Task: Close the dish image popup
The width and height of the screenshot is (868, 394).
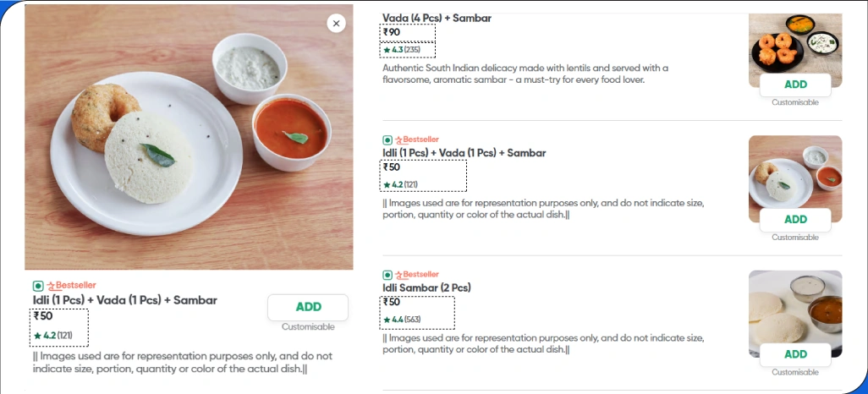Action: 336,24
